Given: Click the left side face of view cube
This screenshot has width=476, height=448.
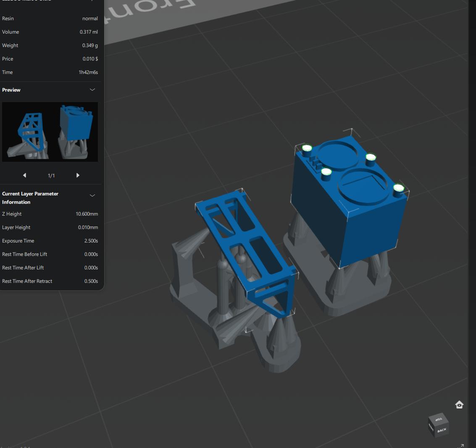Looking at the screenshot, I should click(x=431, y=427).
